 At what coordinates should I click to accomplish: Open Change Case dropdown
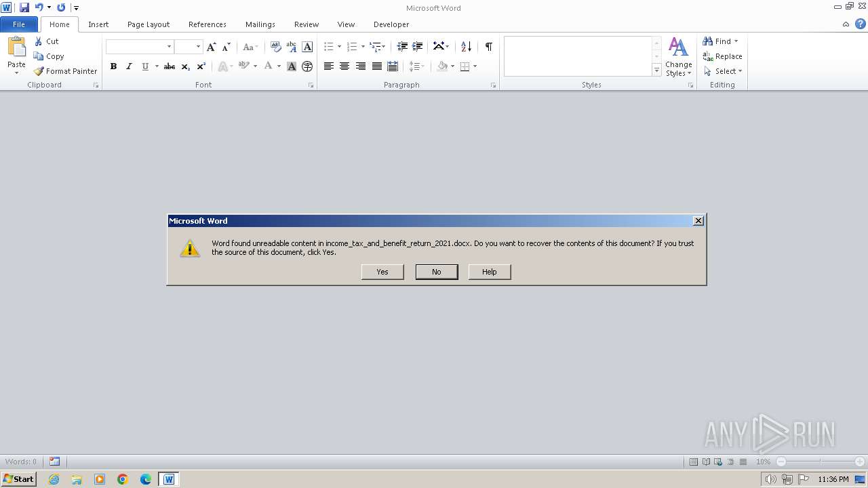pos(250,47)
